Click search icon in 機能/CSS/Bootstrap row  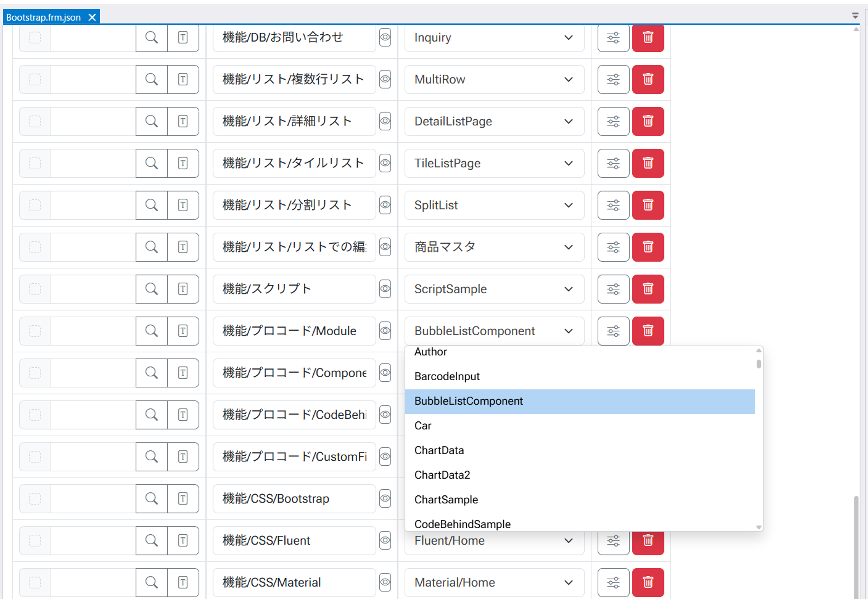click(x=151, y=499)
